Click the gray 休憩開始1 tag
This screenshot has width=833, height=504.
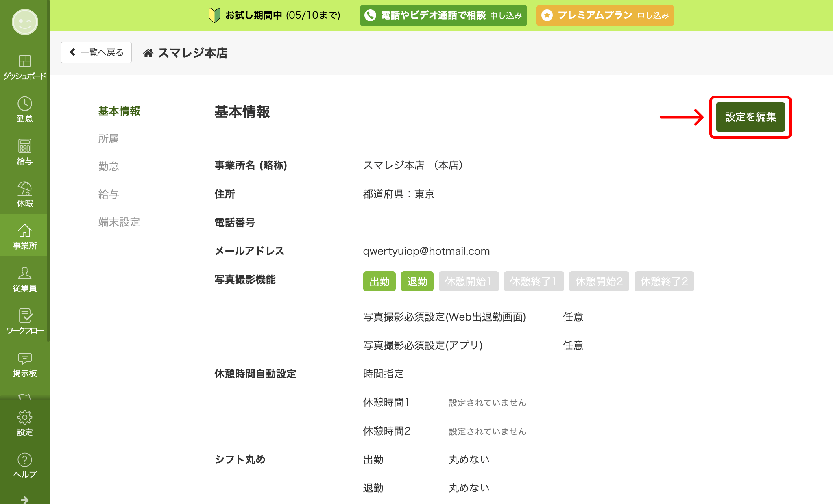pos(469,281)
